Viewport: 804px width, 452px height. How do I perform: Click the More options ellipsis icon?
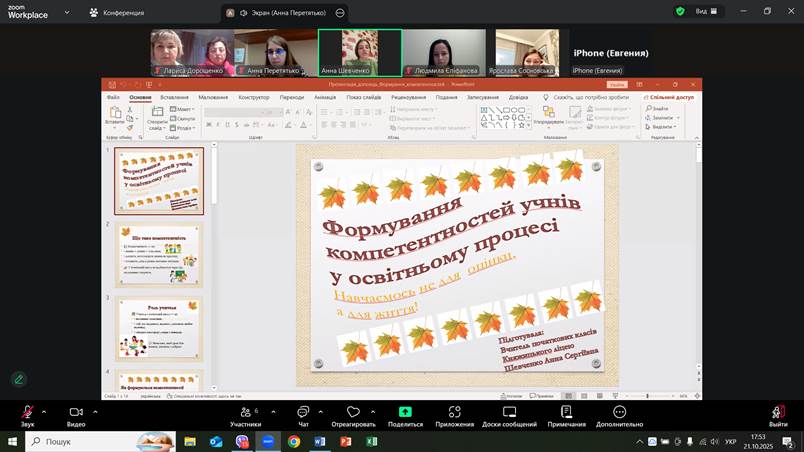619,412
